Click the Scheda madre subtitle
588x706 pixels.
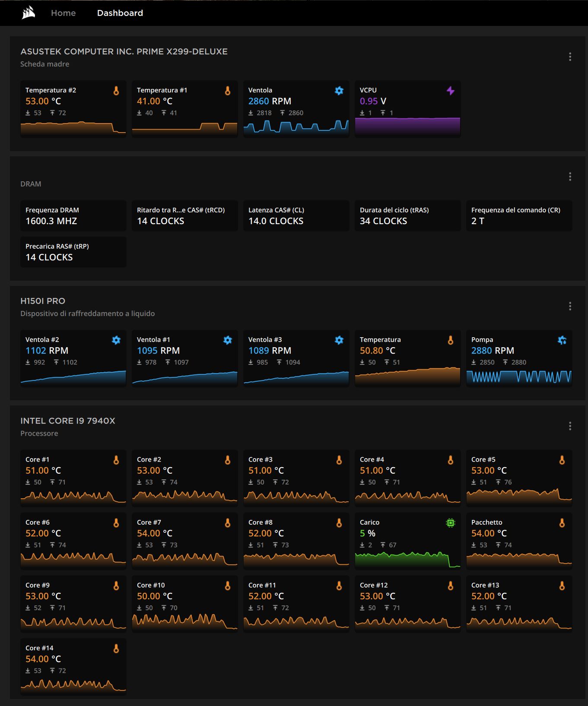[44, 64]
